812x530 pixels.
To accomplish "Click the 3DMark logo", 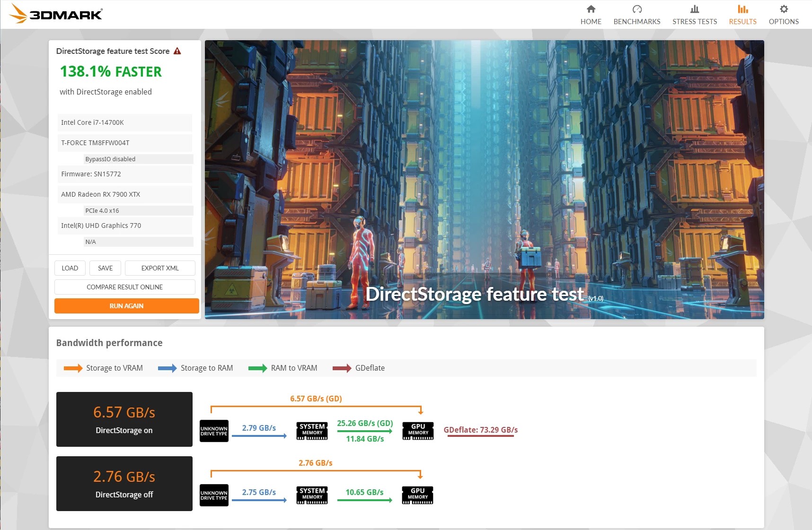I will click(x=56, y=14).
